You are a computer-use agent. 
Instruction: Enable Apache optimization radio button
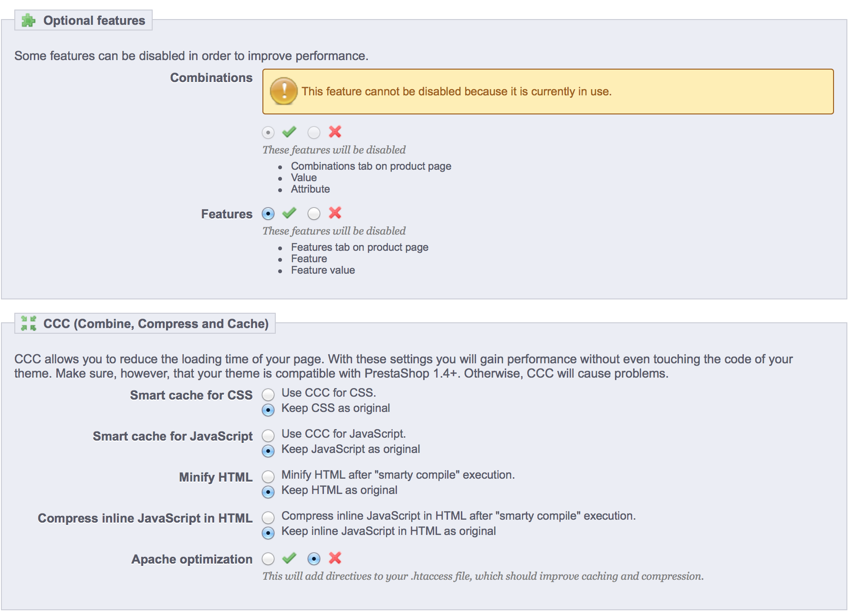(268, 558)
